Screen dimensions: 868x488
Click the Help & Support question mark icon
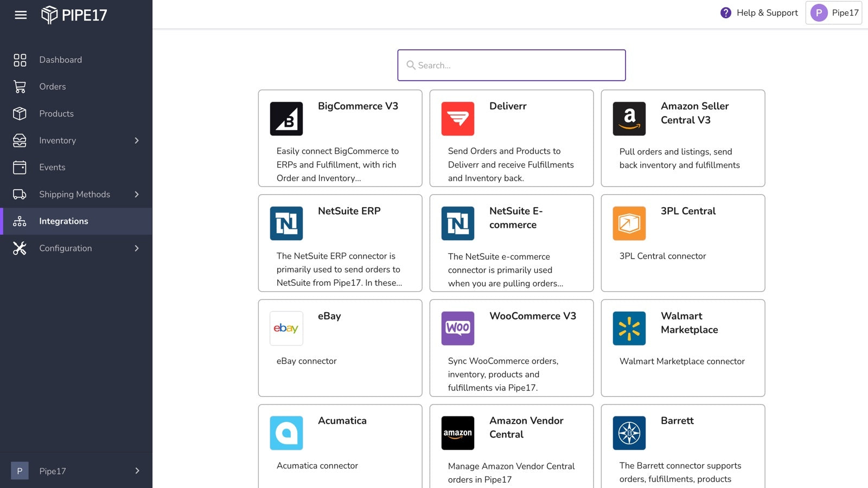(725, 12)
